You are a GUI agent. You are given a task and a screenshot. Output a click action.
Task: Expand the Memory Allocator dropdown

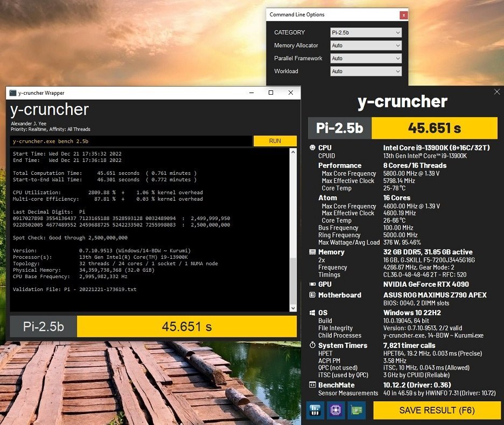click(x=366, y=45)
